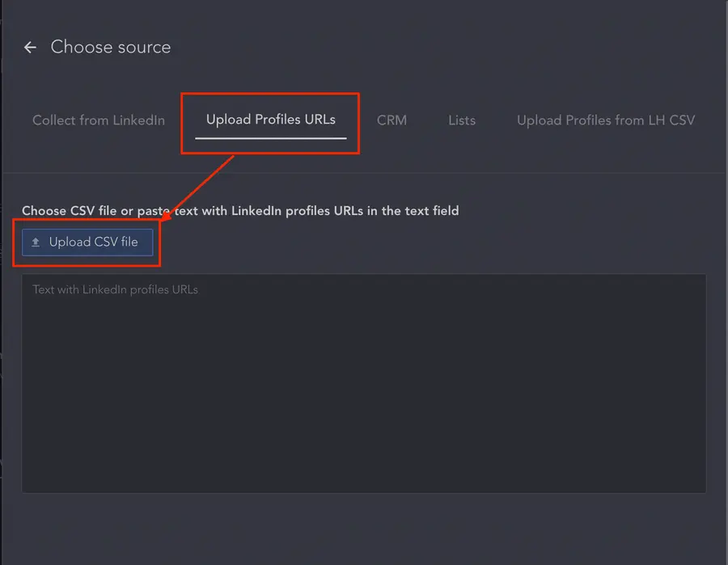Reselect the active 'Upload Profiles URLs' tab
Image resolution: width=728 pixels, height=565 pixels.
tap(270, 118)
